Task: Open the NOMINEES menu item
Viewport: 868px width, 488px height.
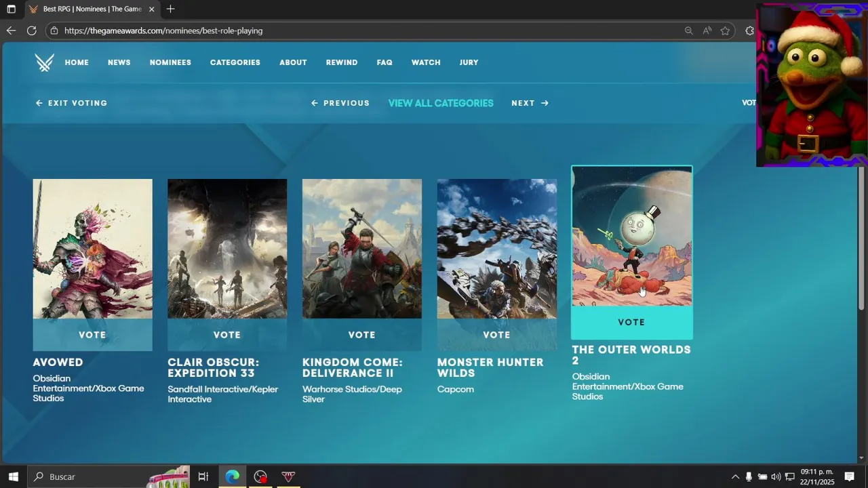Action: coord(170,62)
